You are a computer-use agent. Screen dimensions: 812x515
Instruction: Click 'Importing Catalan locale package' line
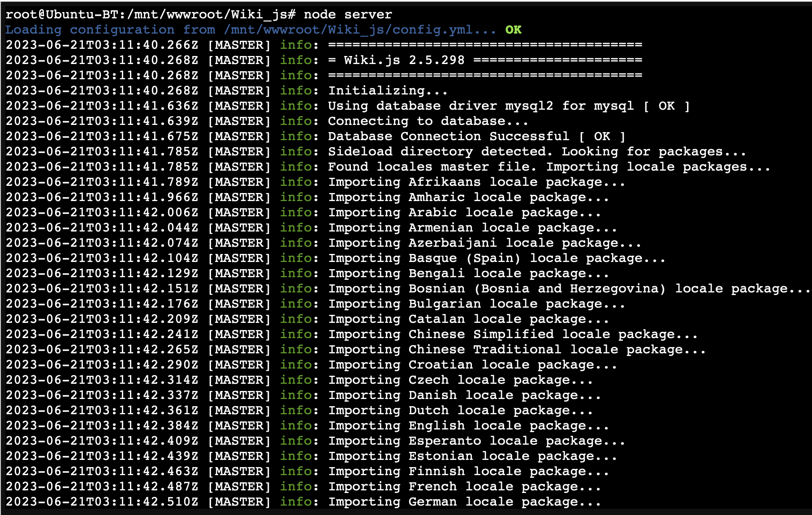pos(468,319)
